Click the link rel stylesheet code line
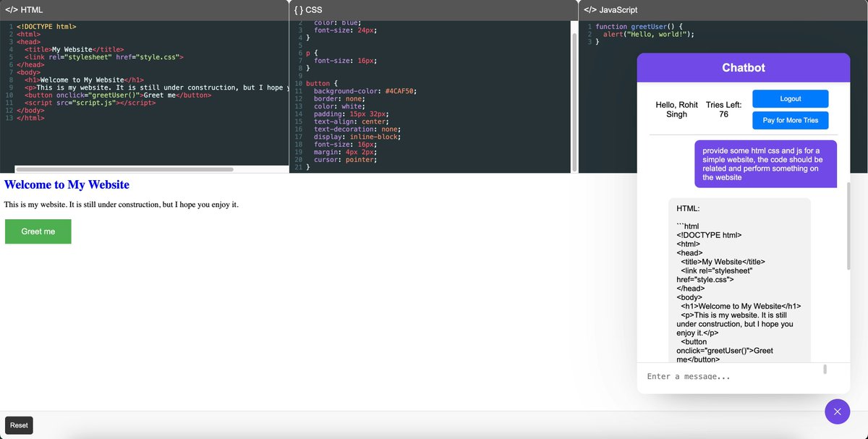The height and width of the screenshot is (439, 868). coord(104,57)
